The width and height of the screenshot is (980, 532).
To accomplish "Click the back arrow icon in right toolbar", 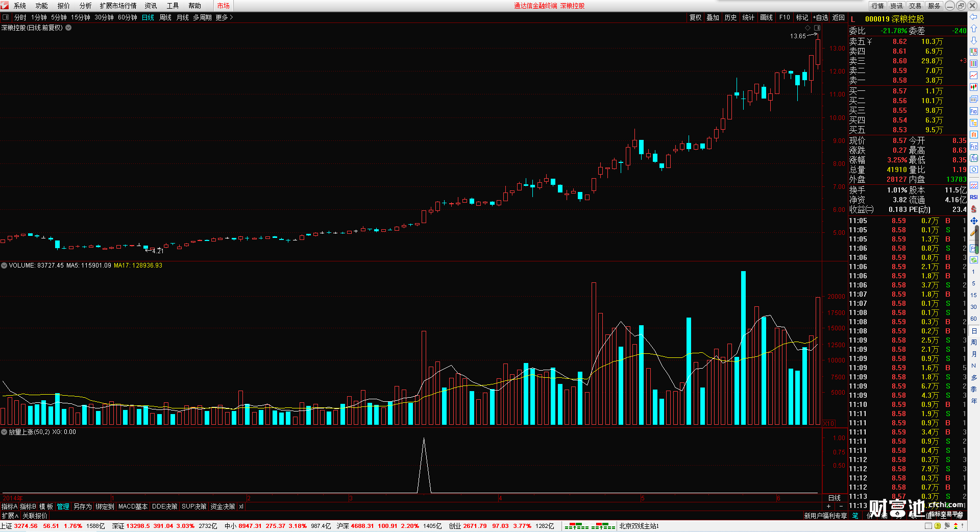I will (973, 17).
